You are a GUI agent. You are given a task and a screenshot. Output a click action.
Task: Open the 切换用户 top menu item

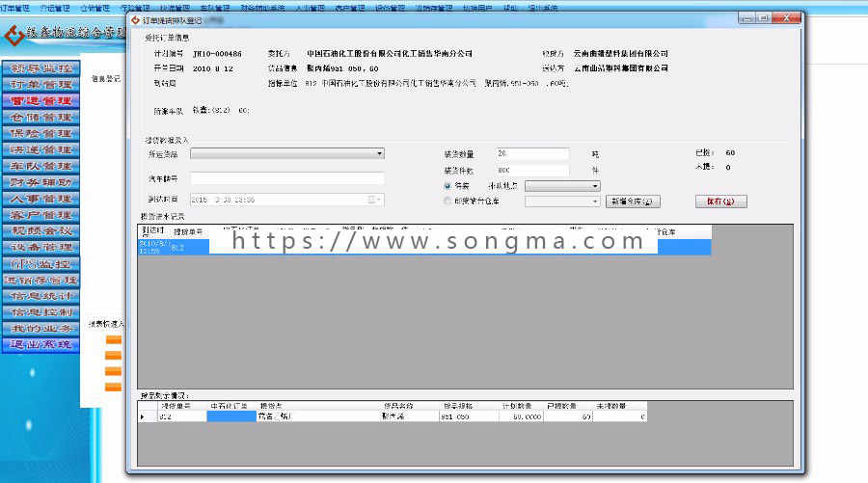click(477, 8)
